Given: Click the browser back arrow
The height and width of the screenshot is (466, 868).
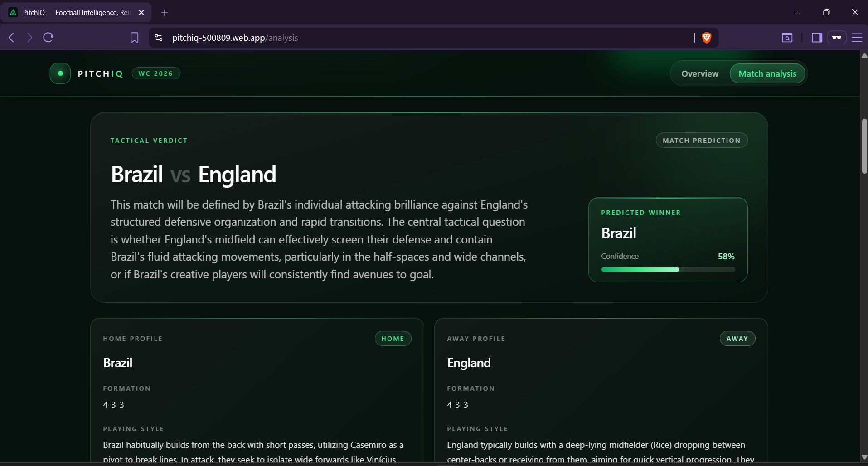Looking at the screenshot, I should click(x=12, y=38).
